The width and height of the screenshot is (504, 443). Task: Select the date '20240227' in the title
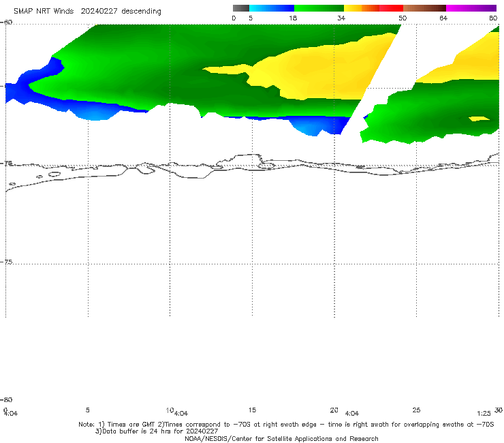tap(99, 11)
